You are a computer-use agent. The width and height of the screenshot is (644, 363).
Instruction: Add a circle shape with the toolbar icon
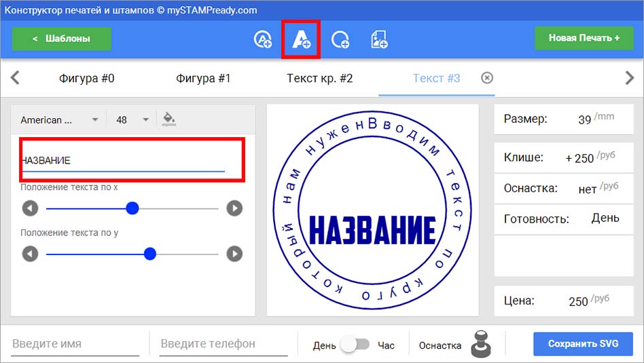(x=340, y=40)
